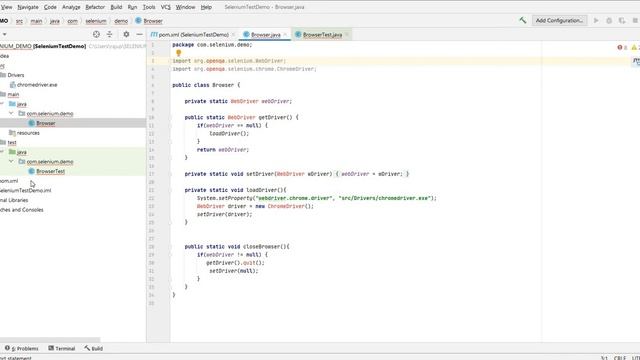Click the collapse all icon in Project panel
The height and width of the screenshot is (360, 640).
[x=109, y=34]
